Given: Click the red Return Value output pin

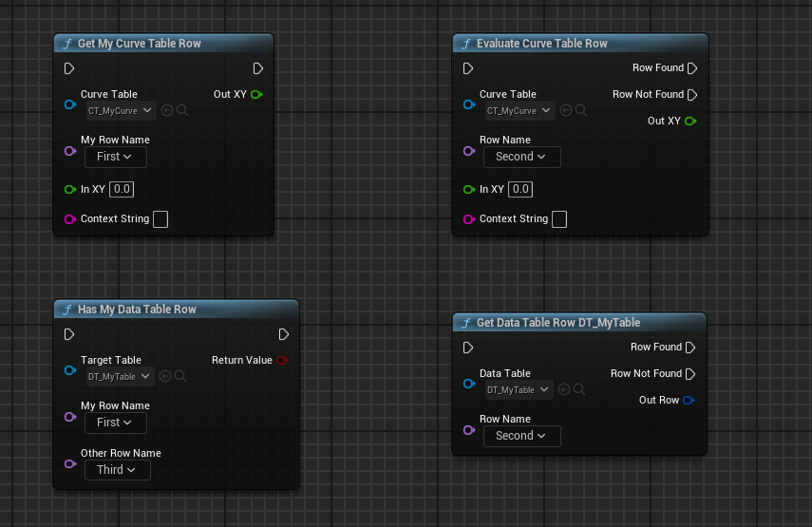Looking at the screenshot, I should pos(281,361).
